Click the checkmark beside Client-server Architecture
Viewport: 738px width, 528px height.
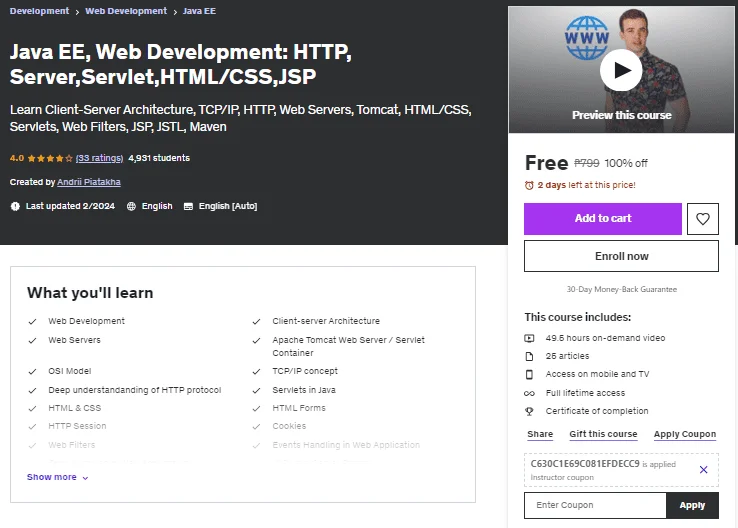(x=257, y=321)
